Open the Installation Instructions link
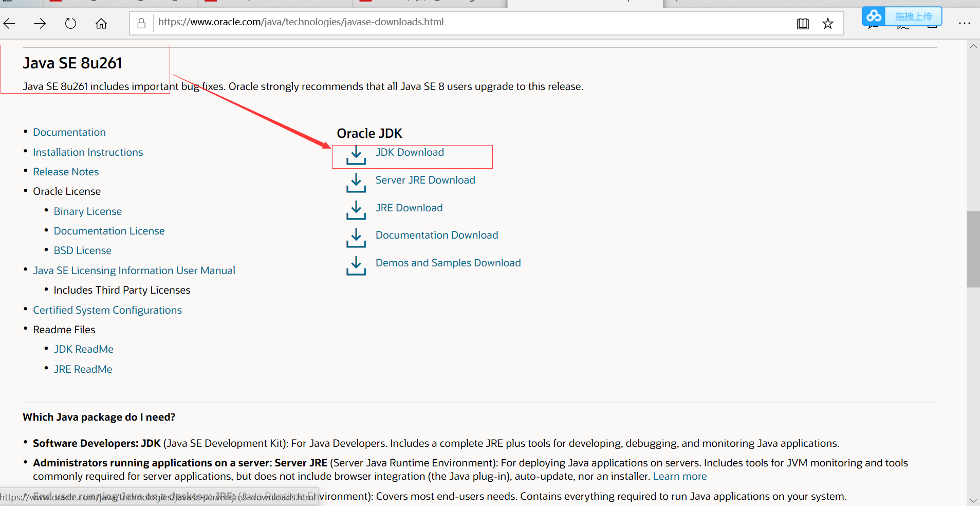This screenshot has width=980, height=506. point(88,152)
